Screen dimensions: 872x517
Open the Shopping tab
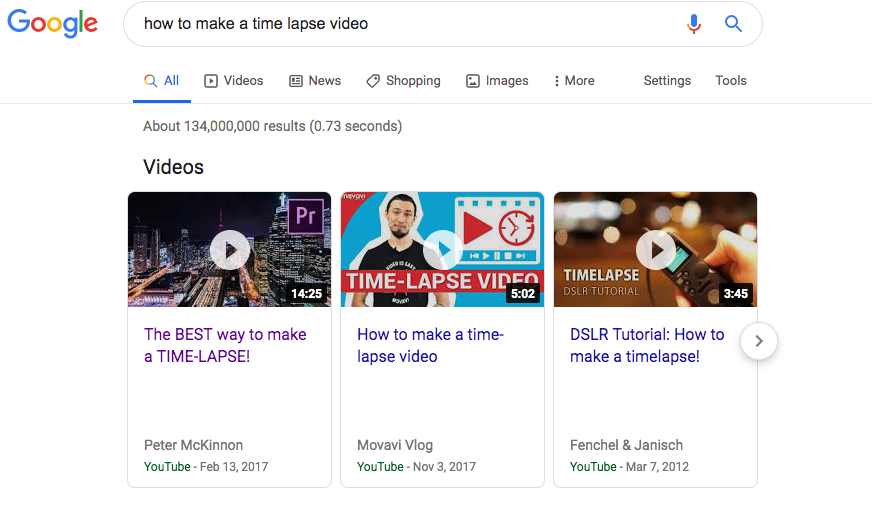pos(403,81)
